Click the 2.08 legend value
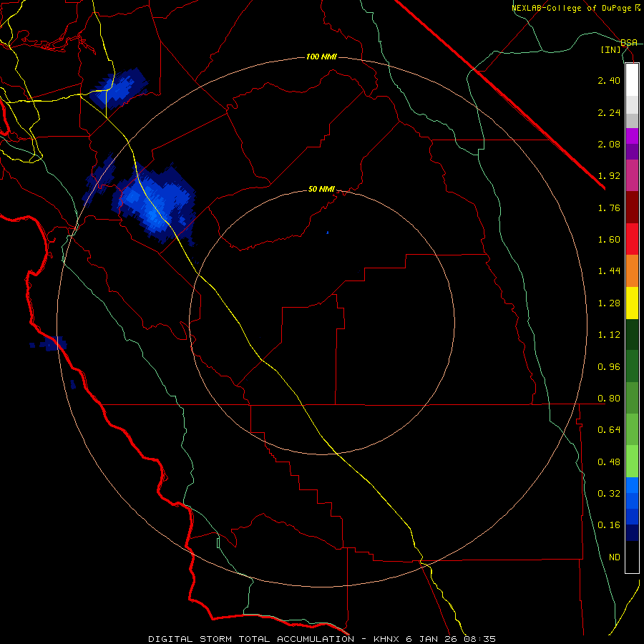Viewport: 644px width, 644px height. [x=609, y=144]
